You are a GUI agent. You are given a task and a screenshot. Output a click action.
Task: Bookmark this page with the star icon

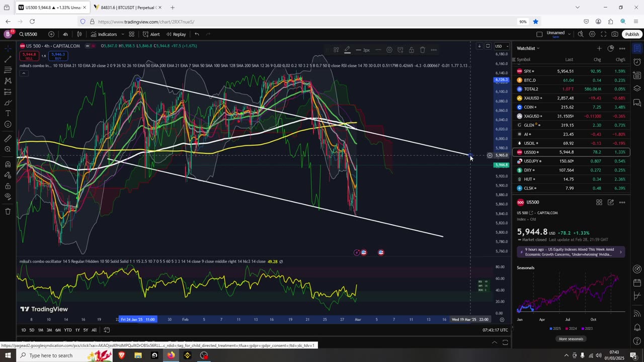pos(535,22)
